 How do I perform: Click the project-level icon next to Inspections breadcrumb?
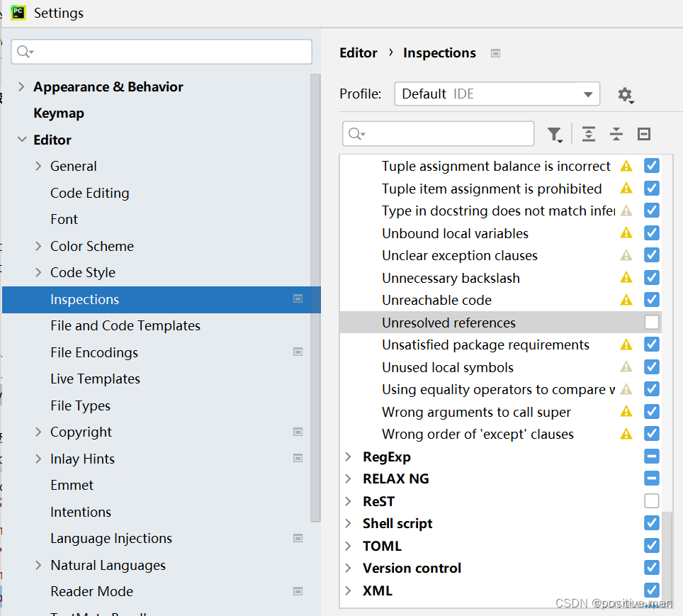pyautogui.click(x=496, y=53)
